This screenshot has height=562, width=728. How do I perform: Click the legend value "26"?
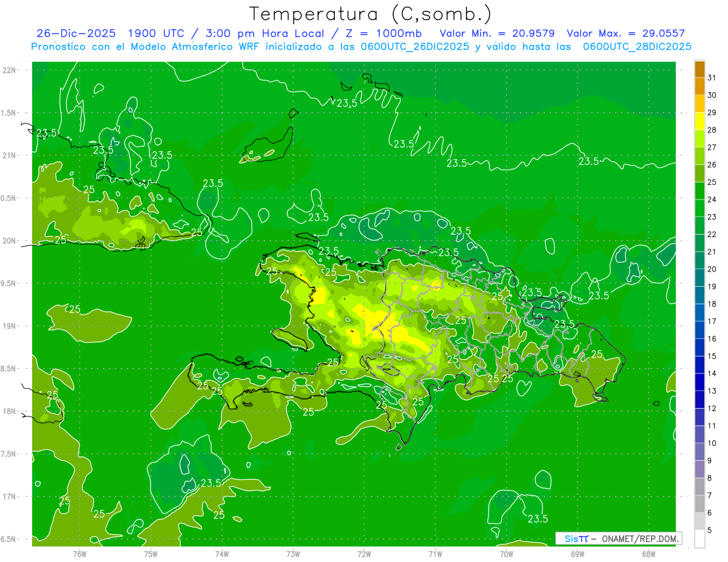(712, 165)
